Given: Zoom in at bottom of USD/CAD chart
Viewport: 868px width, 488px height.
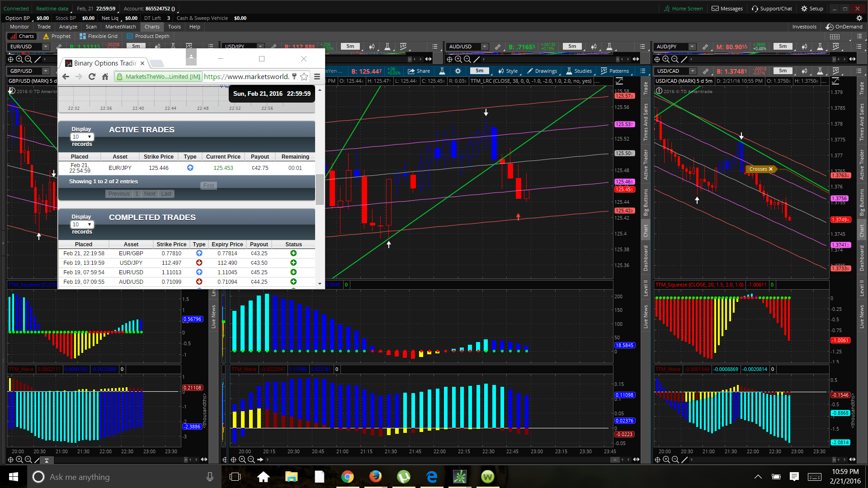Looking at the screenshot, I should (666, 460).
